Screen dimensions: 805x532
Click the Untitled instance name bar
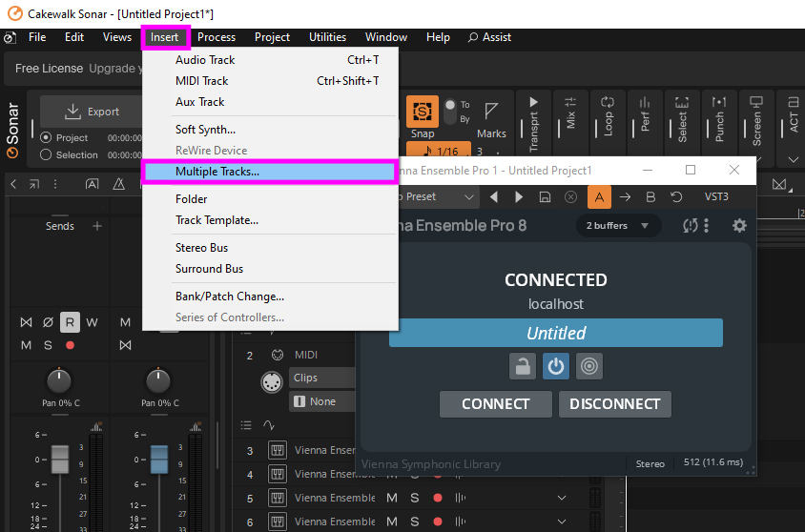[556, 333]
